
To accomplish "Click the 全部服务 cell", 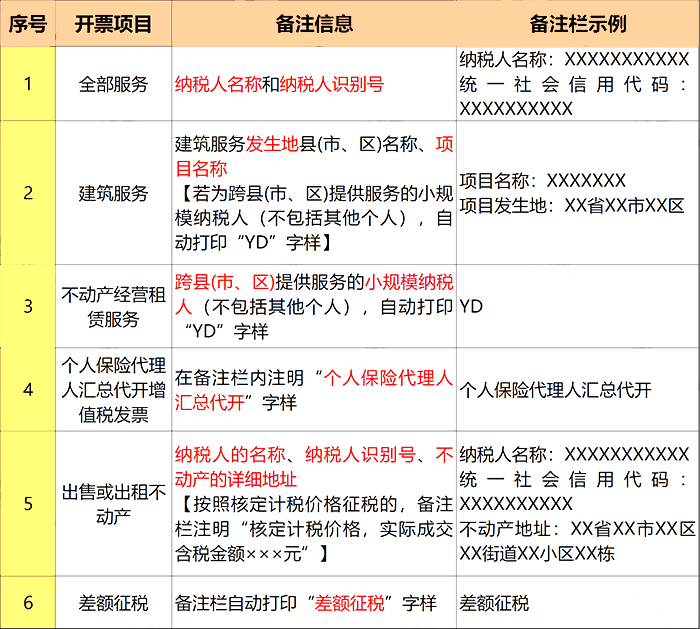I will [x=113, y=84].
